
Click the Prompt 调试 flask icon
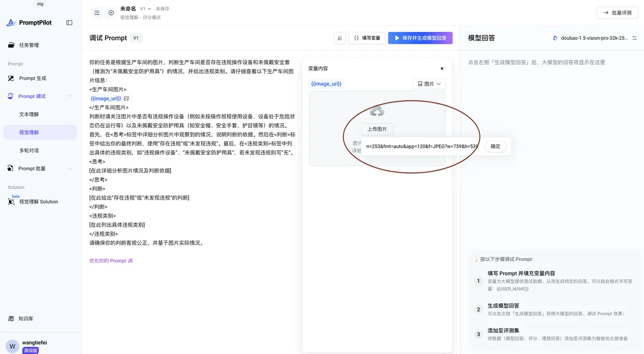(x=11, y=96)
